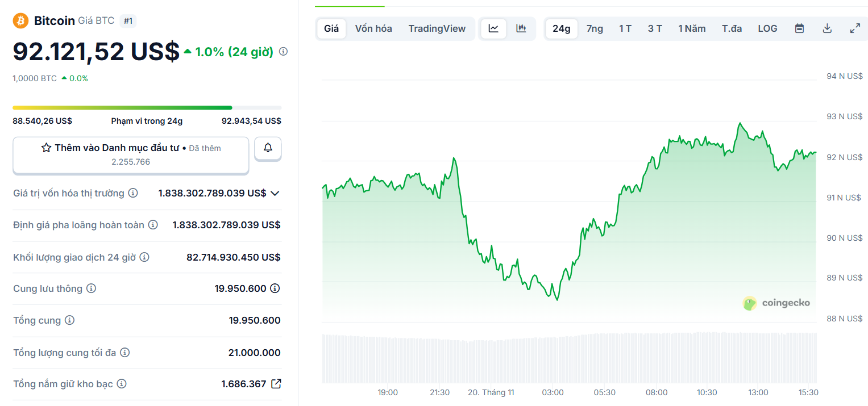
Task: Expand chart to fullscreen via arrows icon
Action: click(855, 27)
